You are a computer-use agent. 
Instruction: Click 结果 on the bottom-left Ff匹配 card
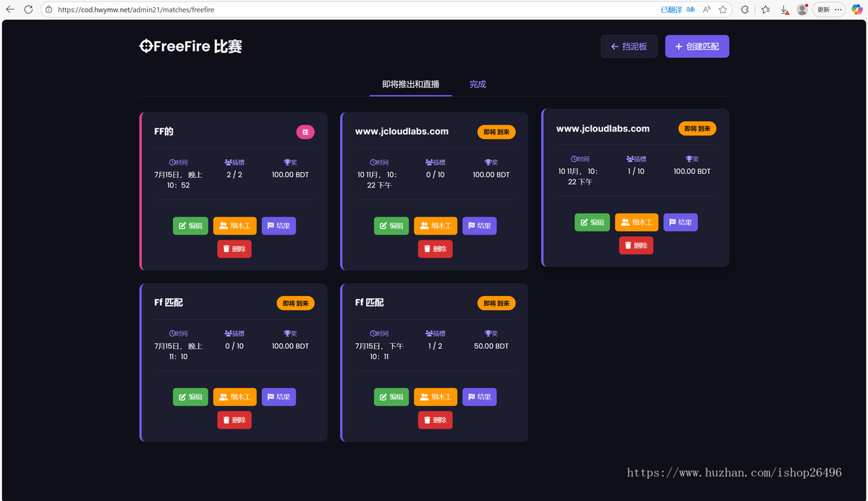point(278,397)
